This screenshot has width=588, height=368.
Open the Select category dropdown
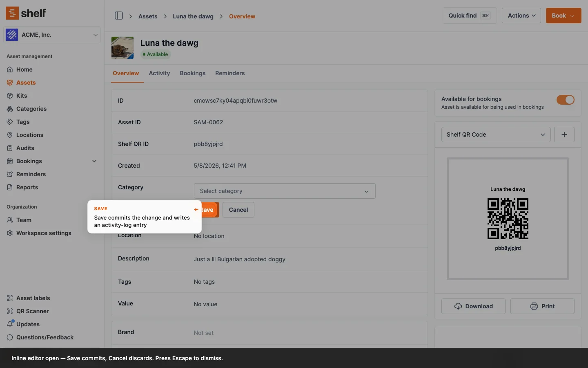point(285,191)
